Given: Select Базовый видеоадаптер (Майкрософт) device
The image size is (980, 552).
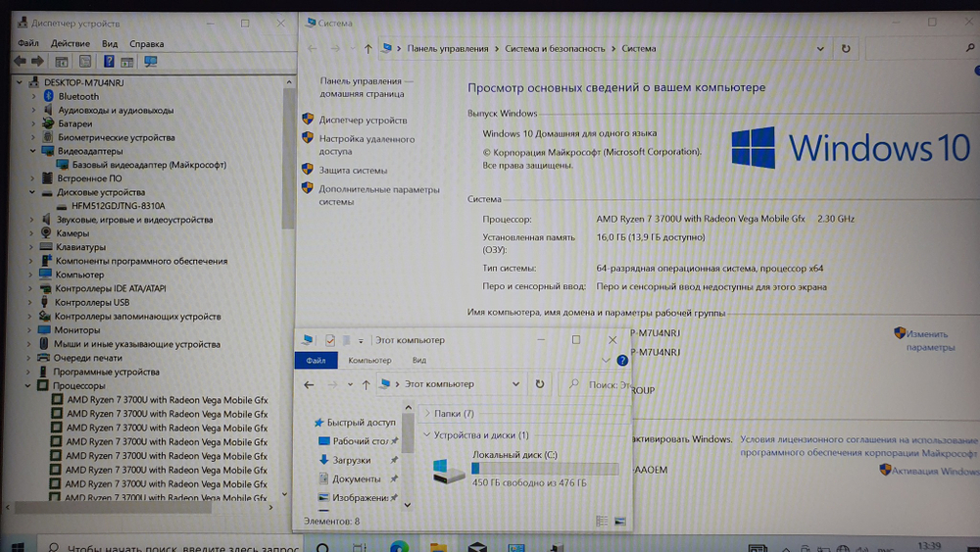Looking at the screenshot, I should pyautogui.click(x=149, y=165).
